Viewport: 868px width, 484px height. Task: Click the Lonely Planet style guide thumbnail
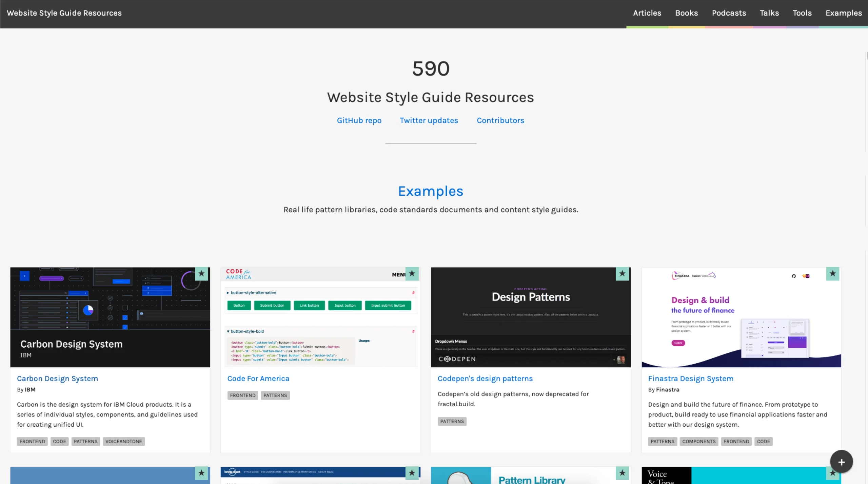point(320,476)
